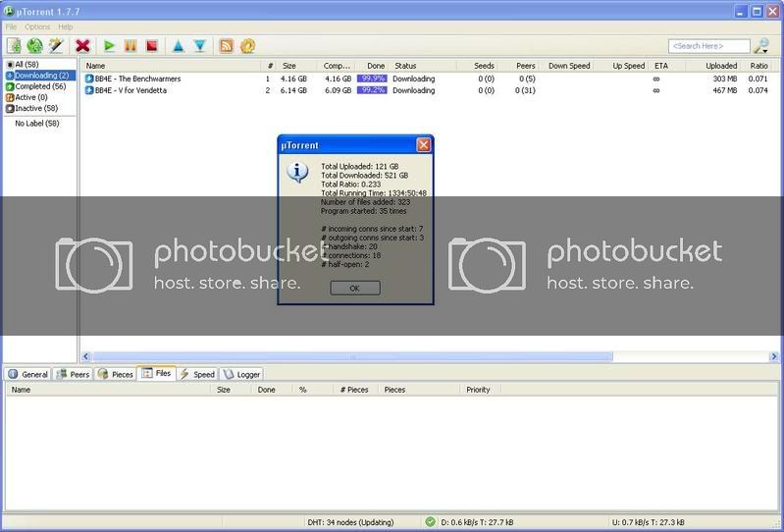Switch to the Files tab
This screenshot has height=532, width=784.
pos(156,373)
